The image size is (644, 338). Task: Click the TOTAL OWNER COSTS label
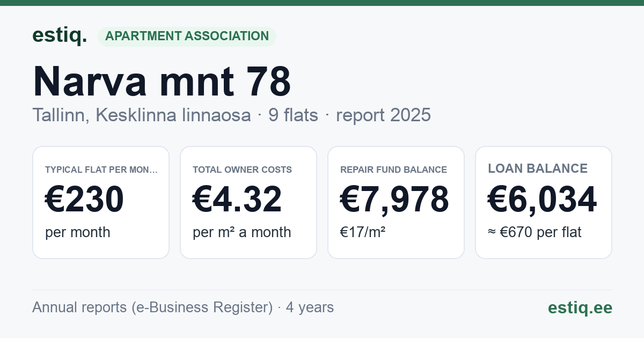242,170
